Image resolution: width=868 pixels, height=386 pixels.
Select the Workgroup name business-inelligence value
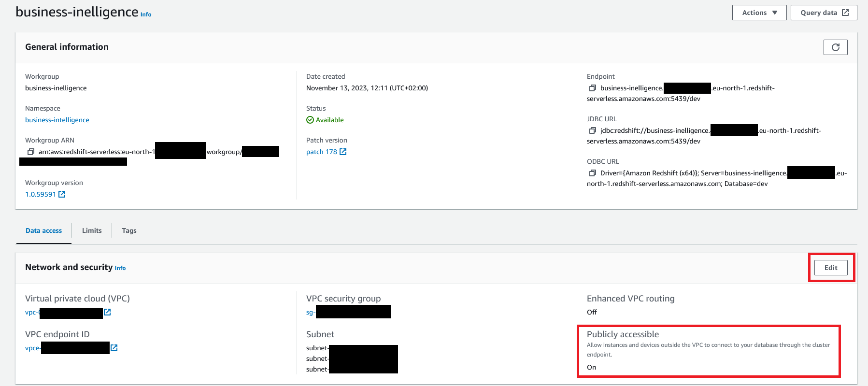(56, 88)
